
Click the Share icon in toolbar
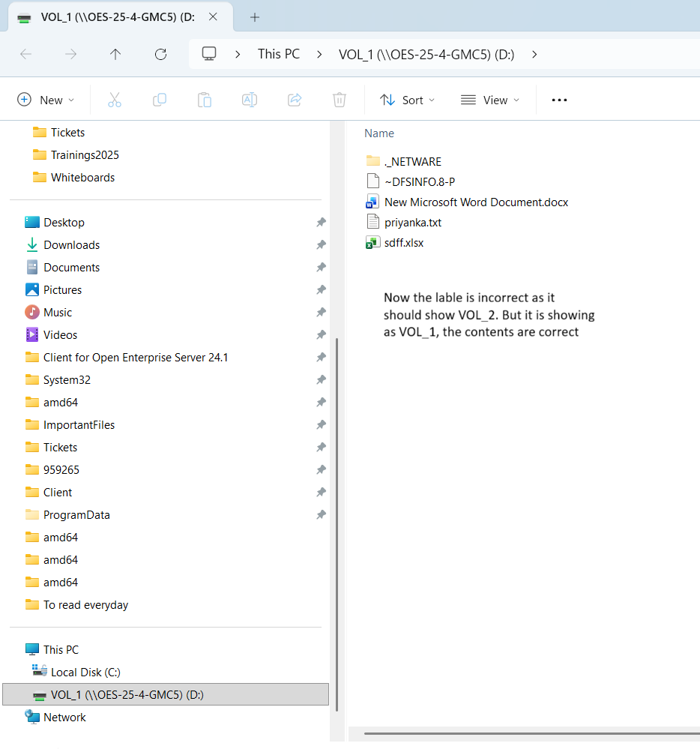tap(295, 100)
